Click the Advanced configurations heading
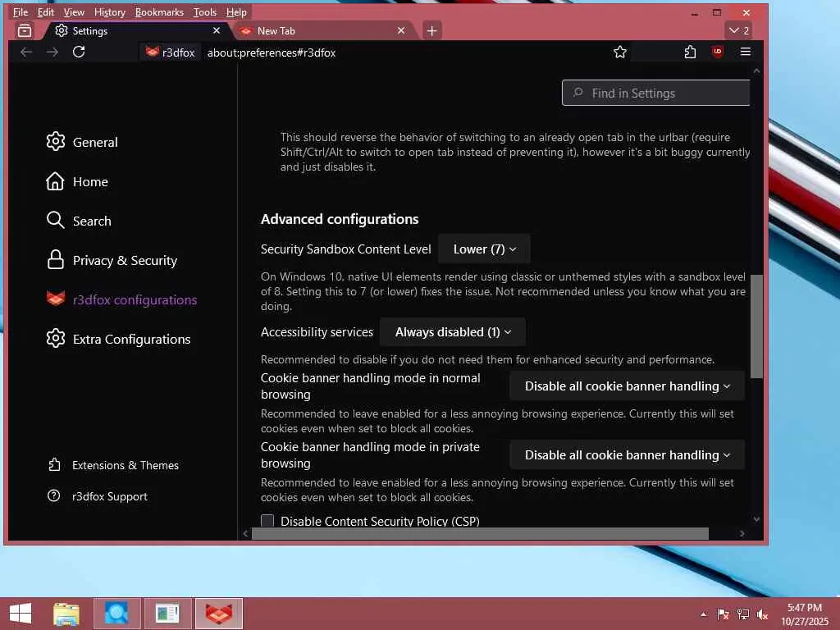 (x=340, y=219)
